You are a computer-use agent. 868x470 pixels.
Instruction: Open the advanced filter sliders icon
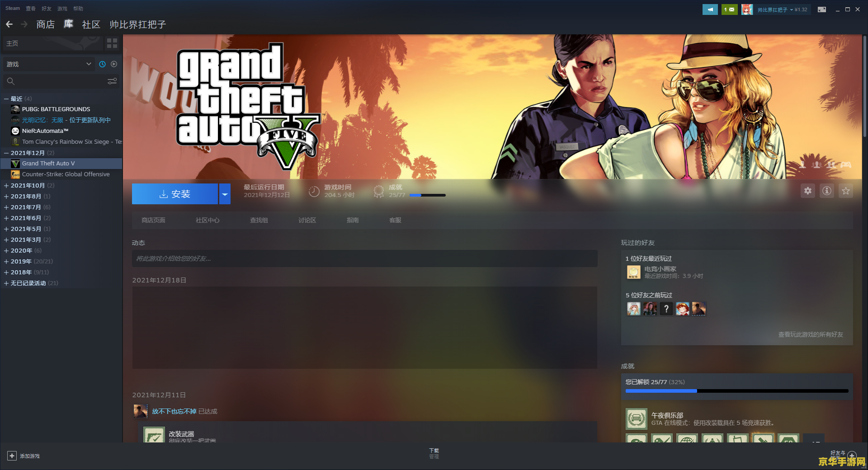pyautogui.click(x=112, y=81)
